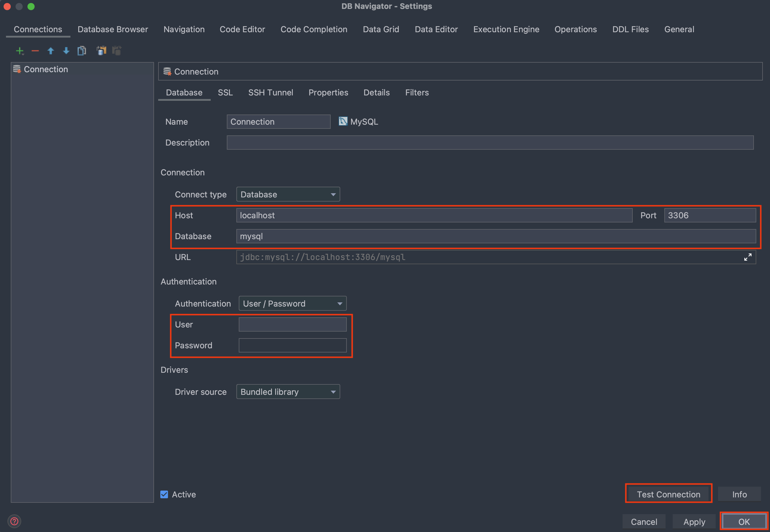The height and width of the screenshot is (532, 770).
Task: Toggle the Active checkbox
Action: pos(164,494)
